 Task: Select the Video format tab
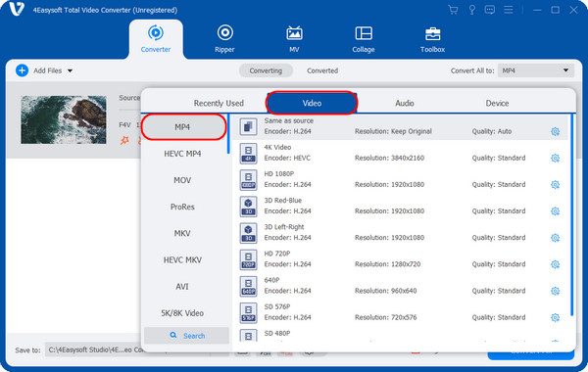coord(312,103)
